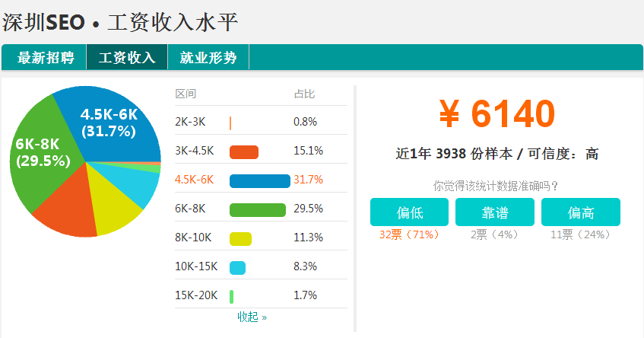Vote 偏低 on data accuracy
644x338 pixels.
(x=409, y=212)
